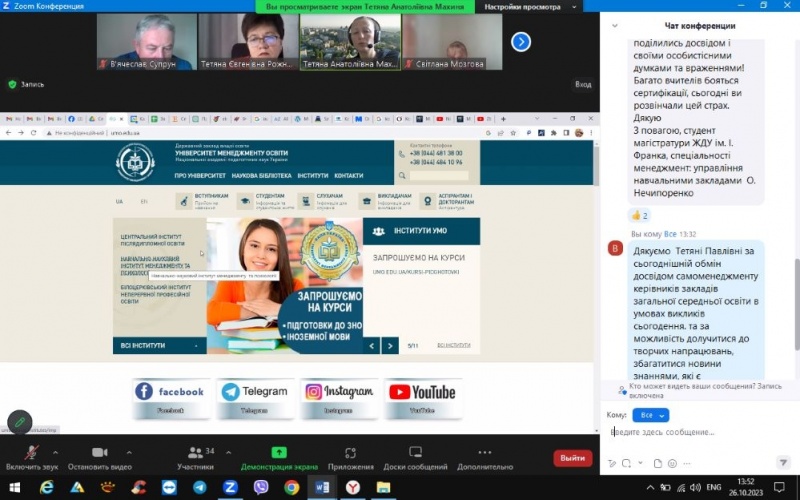Unmute microphone with Включить звук
The image size is (800, 500).
30,454
